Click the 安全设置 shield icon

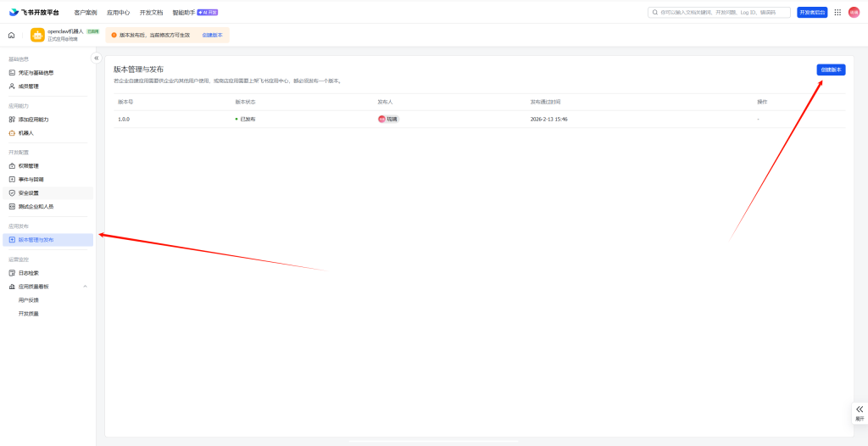(12, 192)
